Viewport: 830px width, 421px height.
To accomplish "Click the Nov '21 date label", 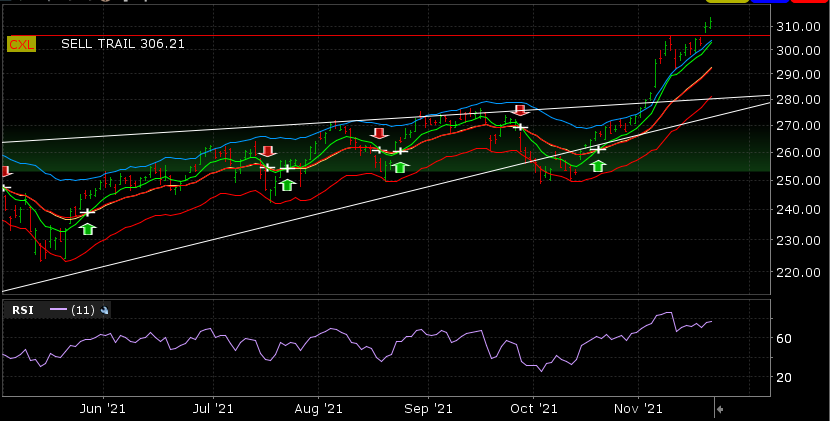I will pyautogui.click(x=638, y=409).
